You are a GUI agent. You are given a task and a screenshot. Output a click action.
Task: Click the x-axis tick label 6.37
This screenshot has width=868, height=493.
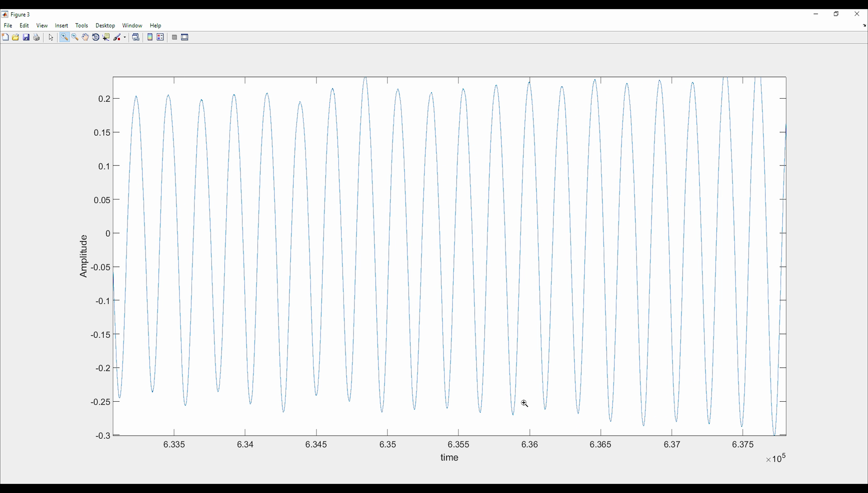coord(672,445)
